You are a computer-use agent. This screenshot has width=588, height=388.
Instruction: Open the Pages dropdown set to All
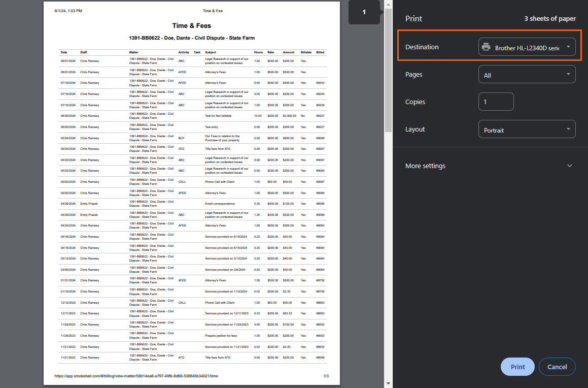point(527,74)
